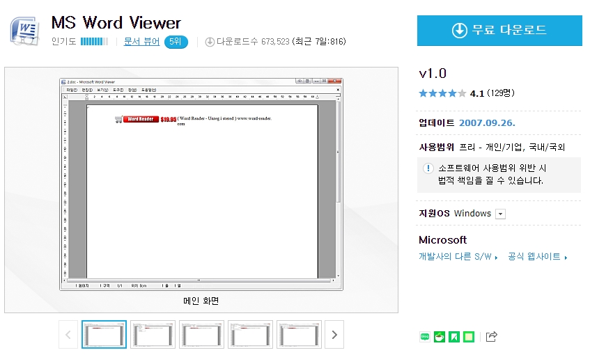Viewport: 590px width, 364px height.
Task: Click the exclamation warning icon
Action: 428,168
